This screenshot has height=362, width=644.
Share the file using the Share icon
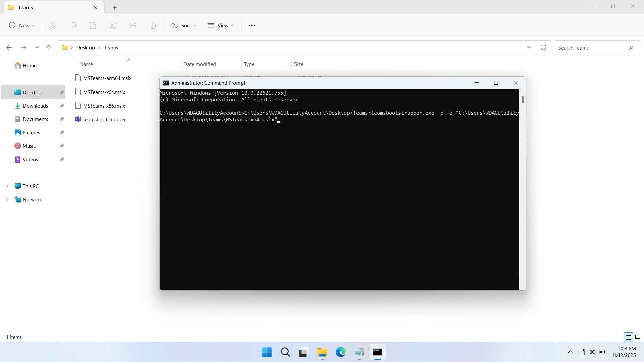[133, 25]
